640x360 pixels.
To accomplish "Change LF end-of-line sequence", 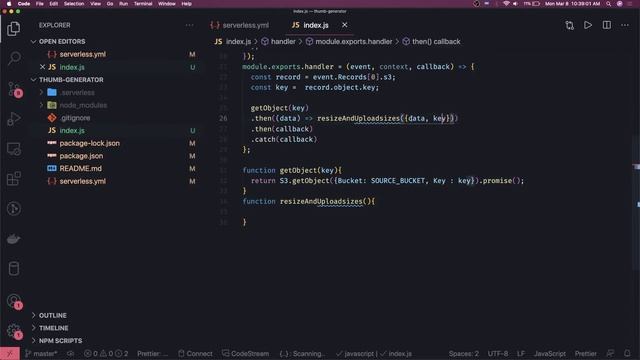I will pos(521,353).
